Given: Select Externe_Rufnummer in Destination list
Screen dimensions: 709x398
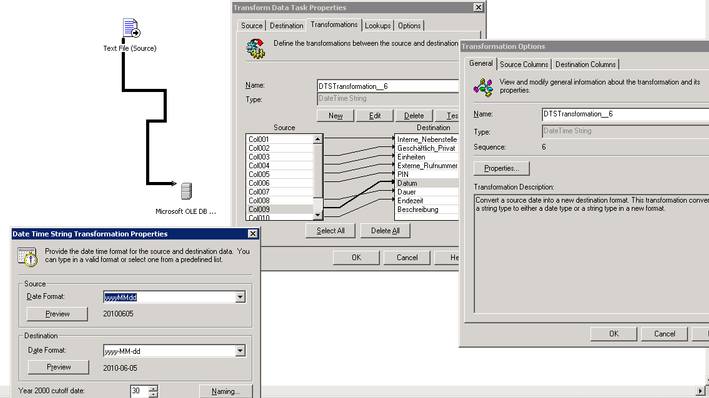Looking at the screenshot, I should click(x=427, y=166).
